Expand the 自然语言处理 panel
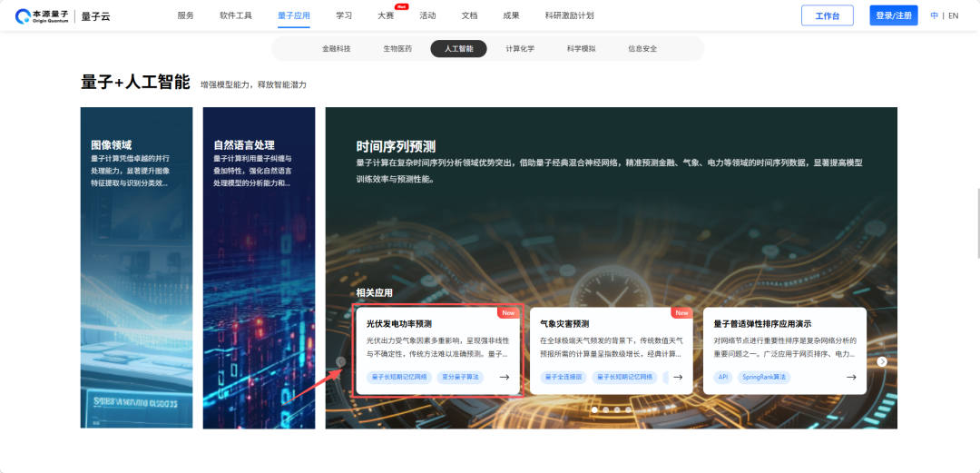 tap(259, 268)
